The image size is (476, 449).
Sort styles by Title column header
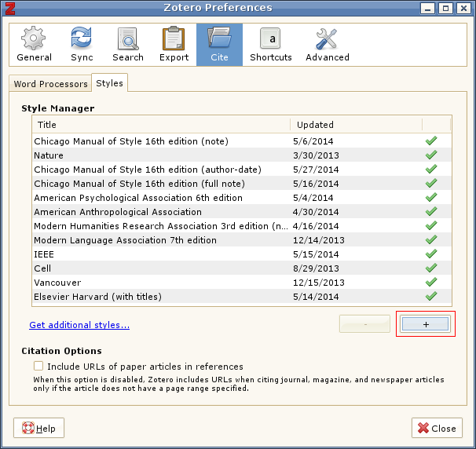(x=160, y=125)
